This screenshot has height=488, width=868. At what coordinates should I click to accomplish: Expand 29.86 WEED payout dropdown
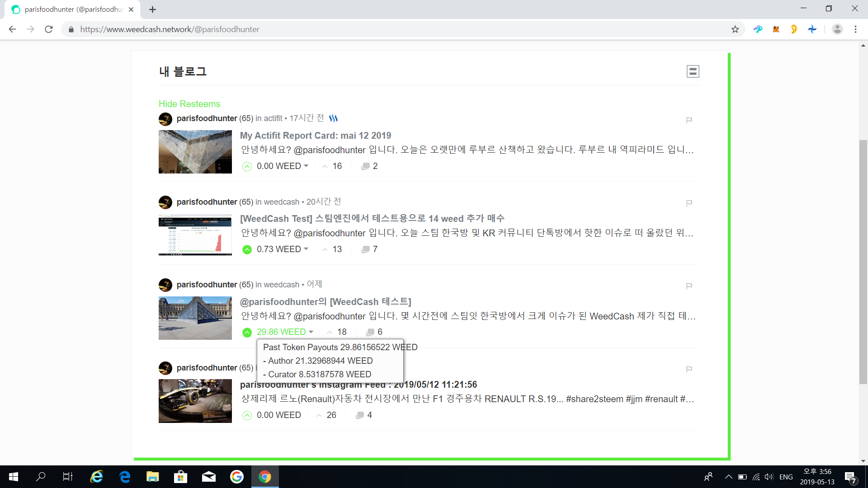coord(285,332)
